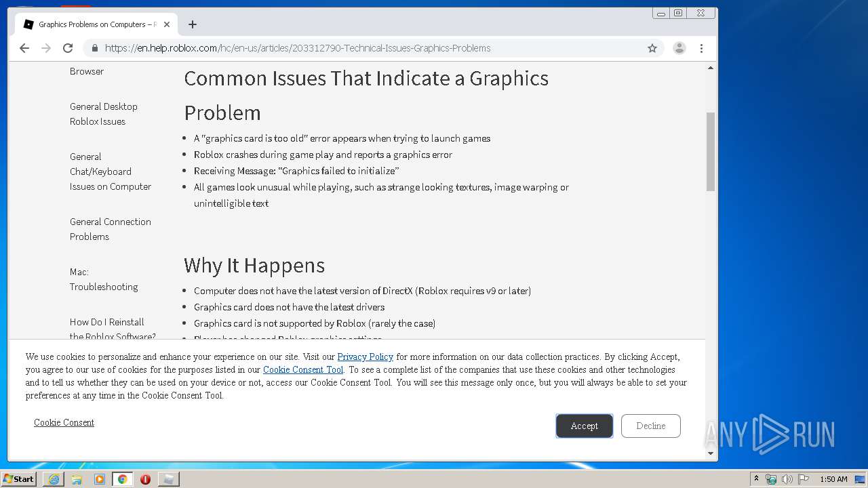Decline cookies with the Decline button
The image size is (868, 488).
point(651,426)
